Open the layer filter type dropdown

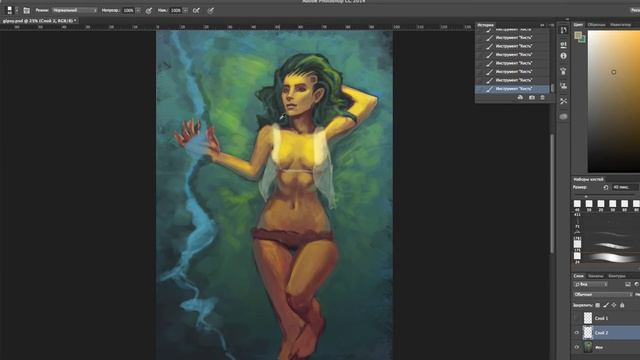click(x=591, y=284)
